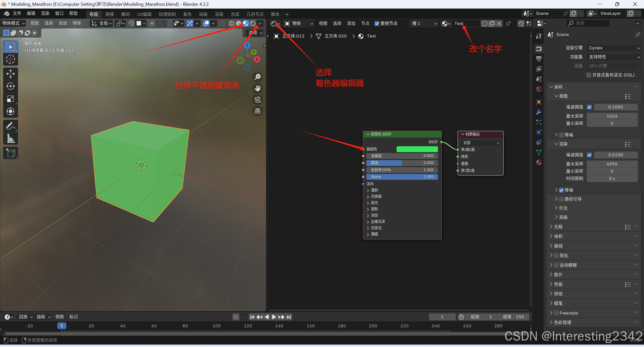Select the Measure ruler tool
This screenshot has height=347, width=644.
click(x=10, y=138)
